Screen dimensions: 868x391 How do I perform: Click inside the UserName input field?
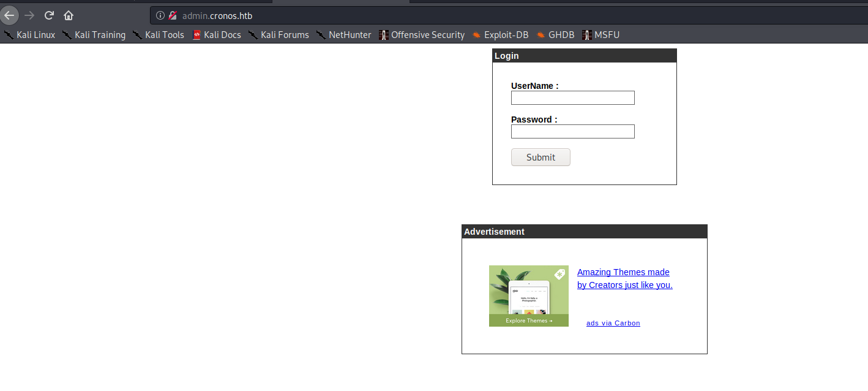click(572, 97)
